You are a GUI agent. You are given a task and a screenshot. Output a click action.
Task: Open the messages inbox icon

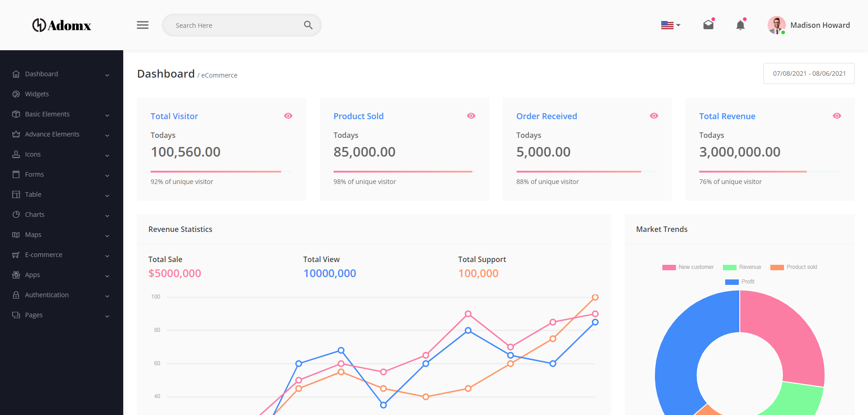pos(708,25)
